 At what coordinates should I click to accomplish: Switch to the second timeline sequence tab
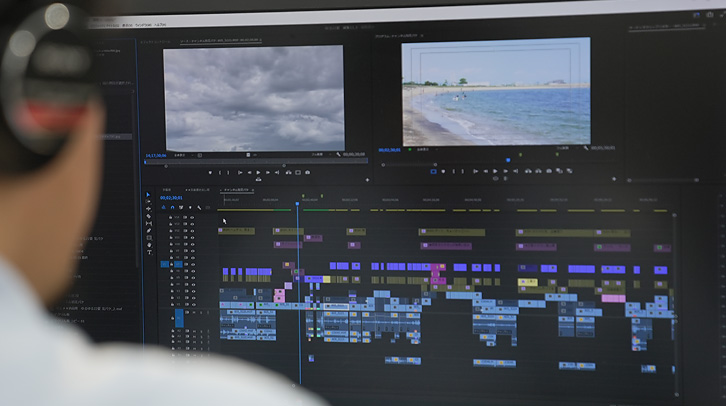coord(197,190)
